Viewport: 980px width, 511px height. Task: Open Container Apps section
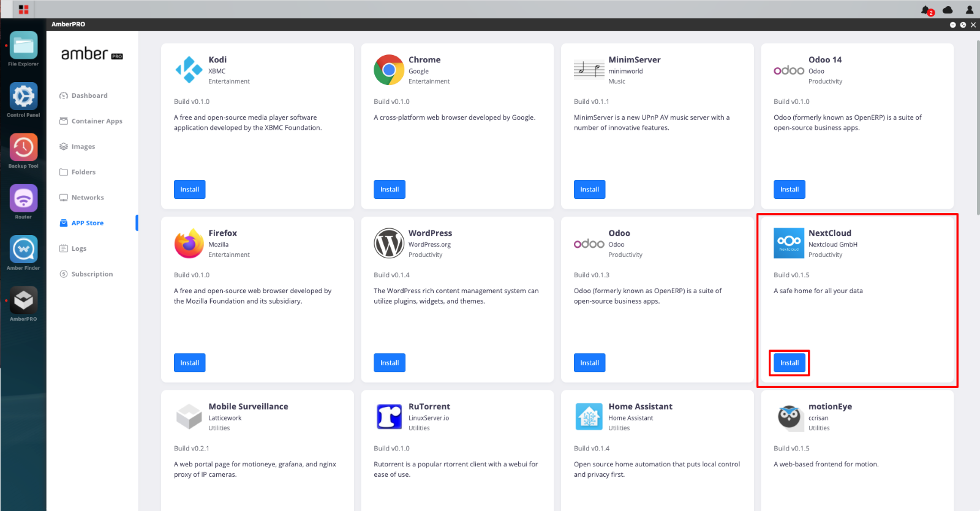coord(91,121)
